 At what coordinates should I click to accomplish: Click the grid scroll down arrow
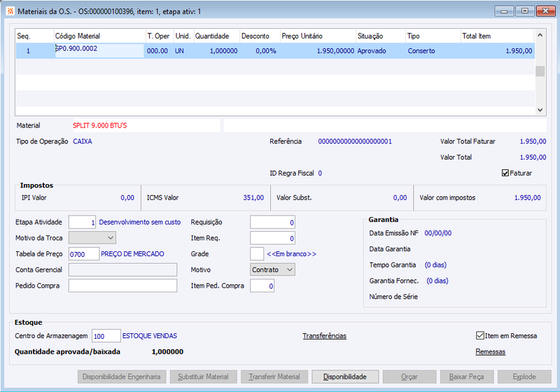pyautogui.click(x=540, y=110)
